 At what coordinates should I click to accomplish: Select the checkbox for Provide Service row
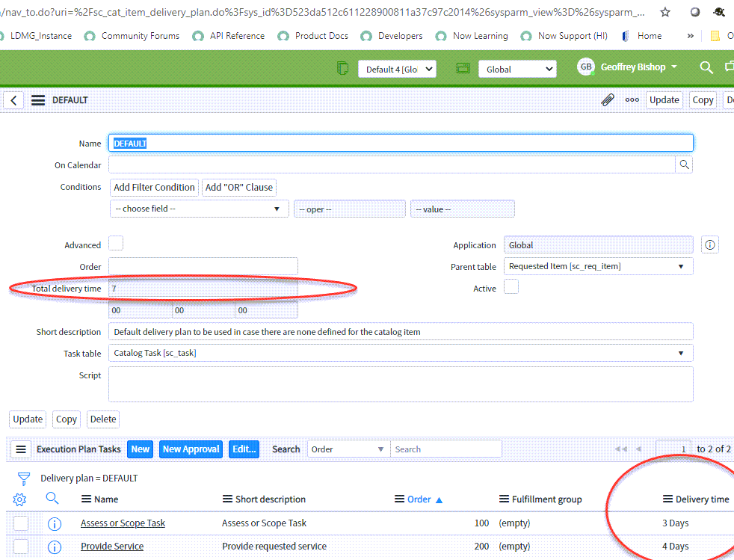[x=20, y=547]
